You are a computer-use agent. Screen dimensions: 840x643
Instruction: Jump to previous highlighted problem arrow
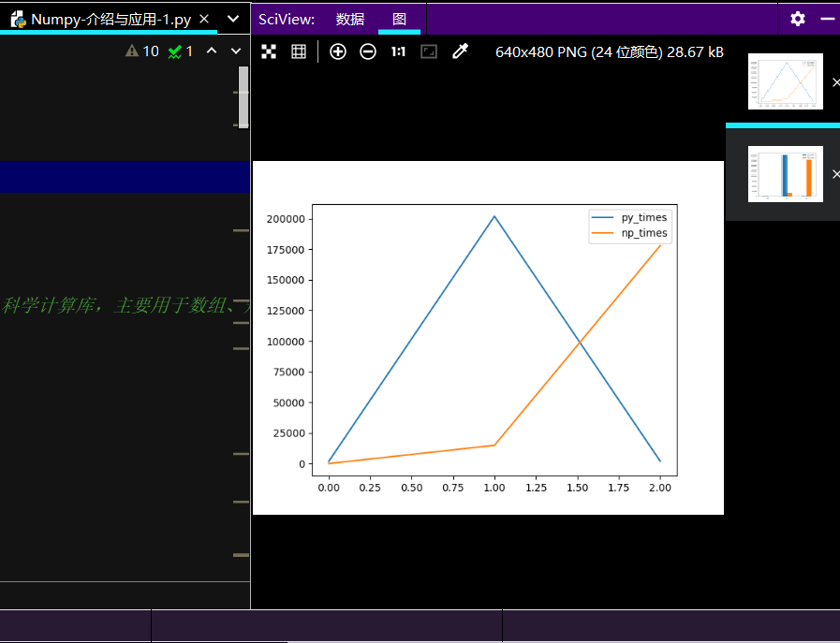212,51
